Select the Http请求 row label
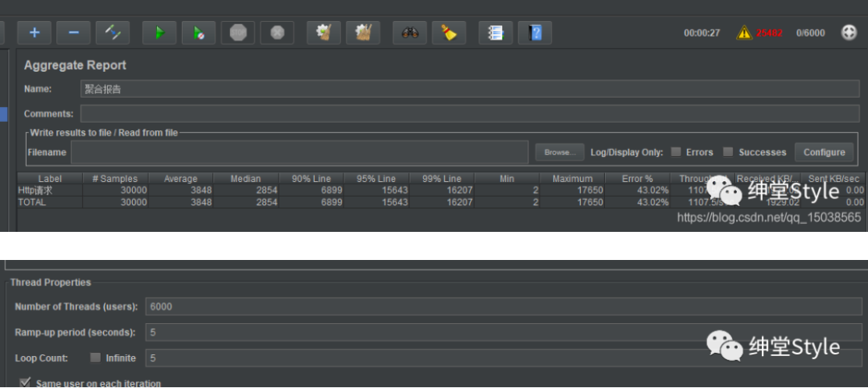Image resolution: width=868 pixels, height=388 pixels. tap(35, 190)
